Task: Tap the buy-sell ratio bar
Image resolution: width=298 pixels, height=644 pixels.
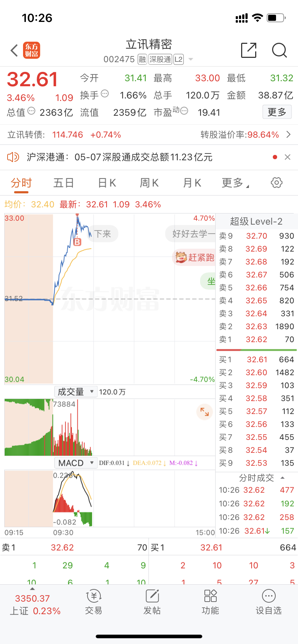Action: click(256, 350)
